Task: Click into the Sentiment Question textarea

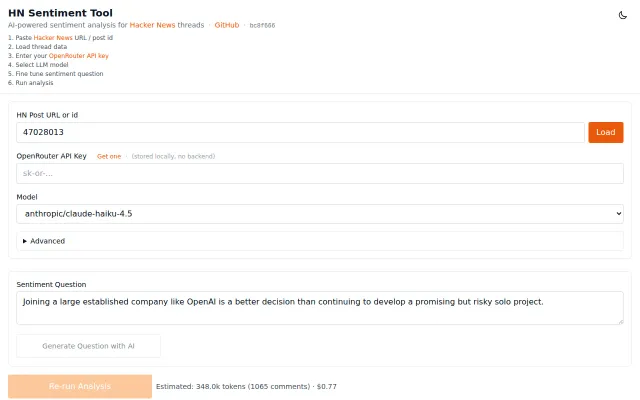Action: click(x=320, y=308)
